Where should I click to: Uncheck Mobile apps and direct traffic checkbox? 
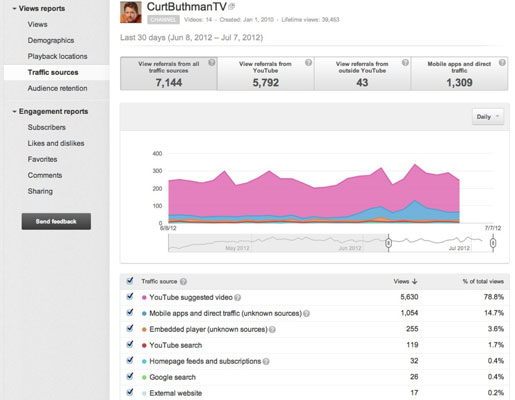point(130,312)
